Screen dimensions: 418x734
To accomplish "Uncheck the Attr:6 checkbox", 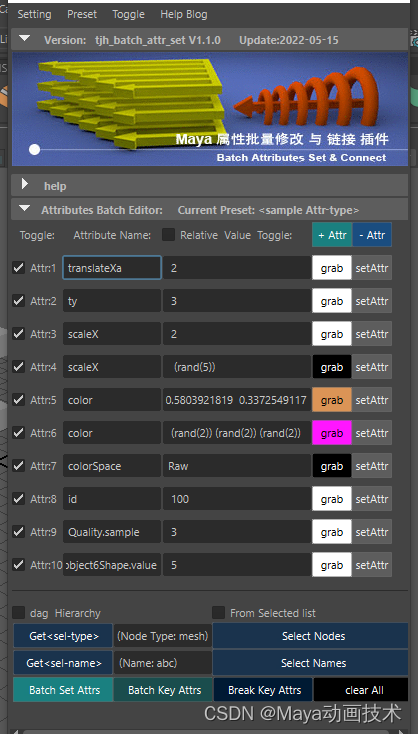I will point(18,433).
